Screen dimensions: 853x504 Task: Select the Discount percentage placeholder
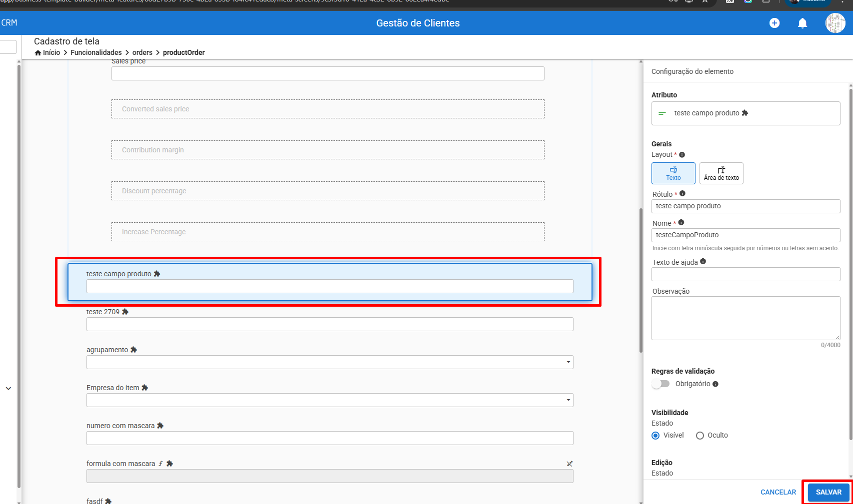coord(328,191)
